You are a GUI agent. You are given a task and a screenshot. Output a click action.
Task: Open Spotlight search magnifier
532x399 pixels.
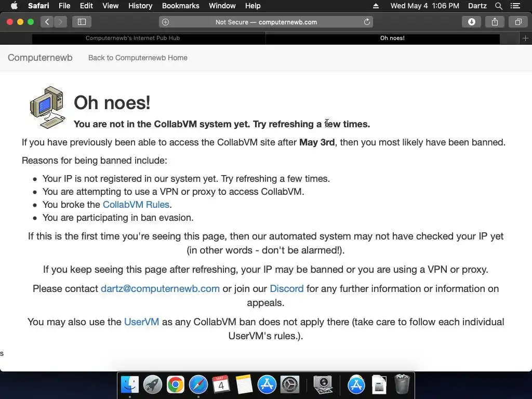[x=498, y=6]
